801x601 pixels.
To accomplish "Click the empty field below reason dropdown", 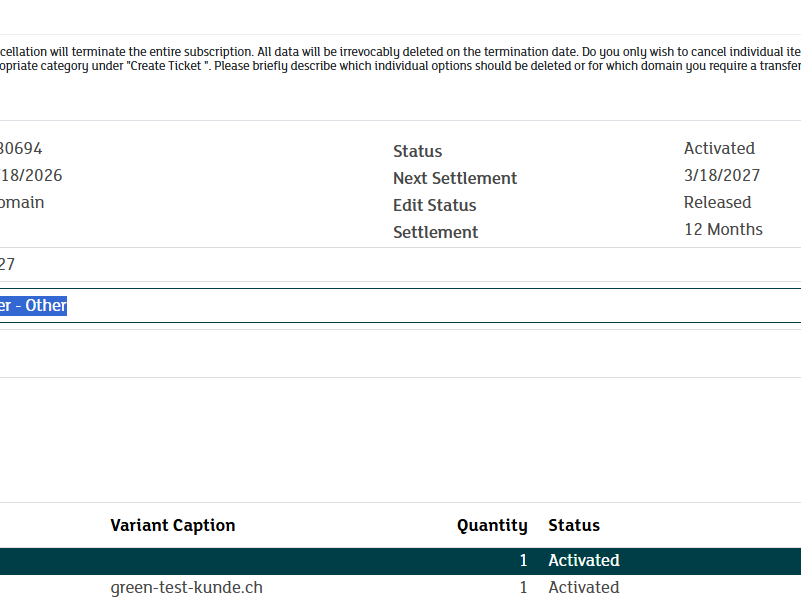I will click(400, 353).
